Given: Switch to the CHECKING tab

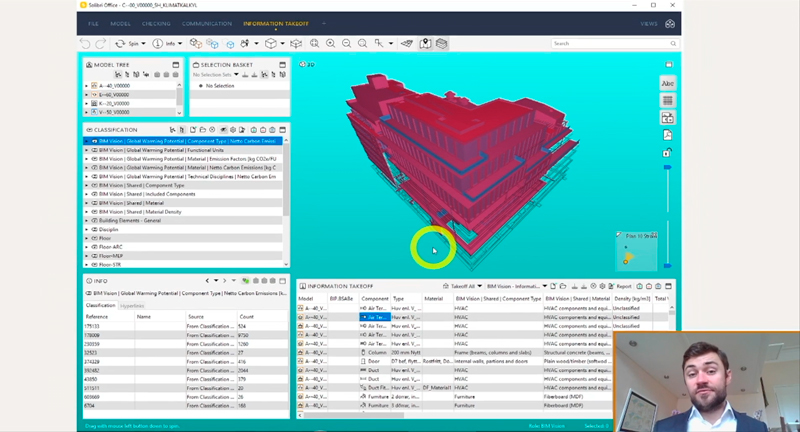Looking at the screenshot, I should coord(155,23).
